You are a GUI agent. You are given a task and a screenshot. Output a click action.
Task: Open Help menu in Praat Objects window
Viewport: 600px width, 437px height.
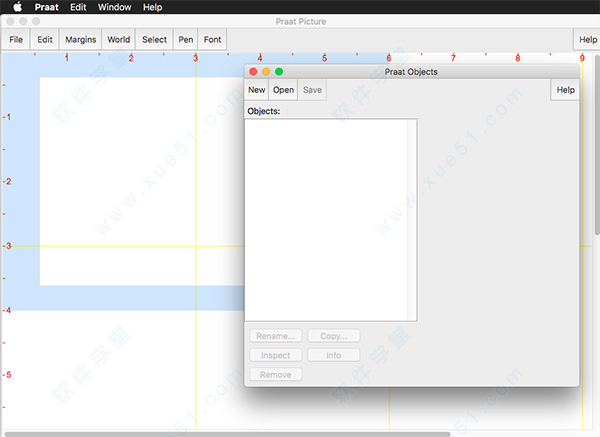[565, 90]
